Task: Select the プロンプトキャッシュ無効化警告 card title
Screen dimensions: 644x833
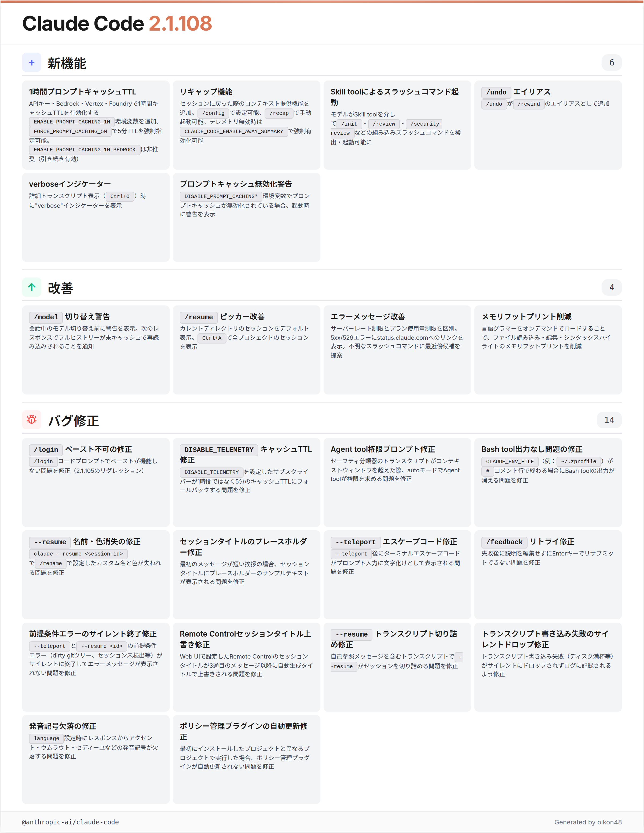Action: pyautogui.click(x=236, y=184)
